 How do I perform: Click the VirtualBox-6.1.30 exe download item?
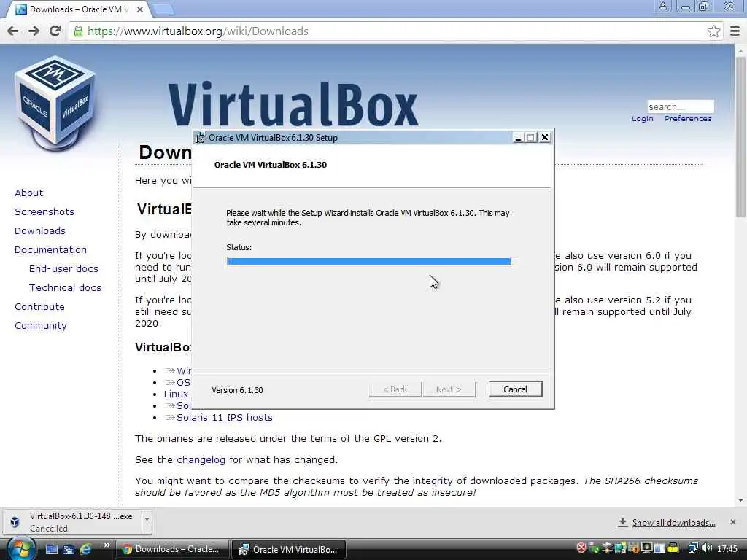coord(76,522)
